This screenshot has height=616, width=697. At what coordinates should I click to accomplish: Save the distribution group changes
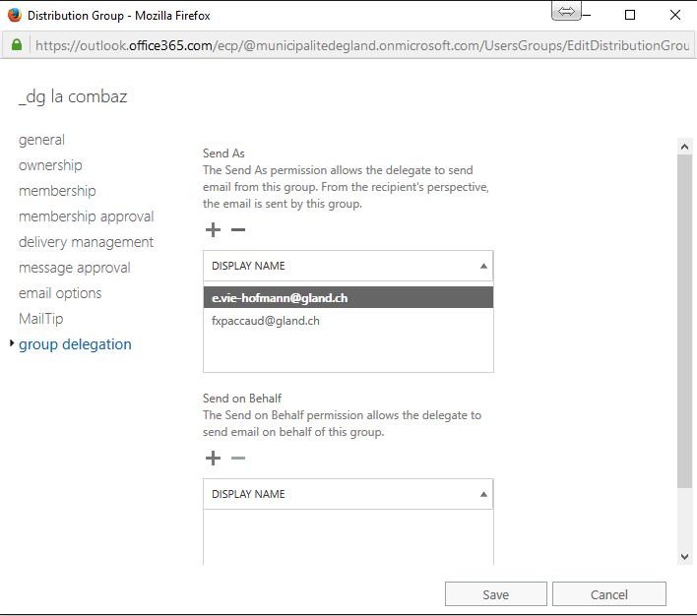495,594
